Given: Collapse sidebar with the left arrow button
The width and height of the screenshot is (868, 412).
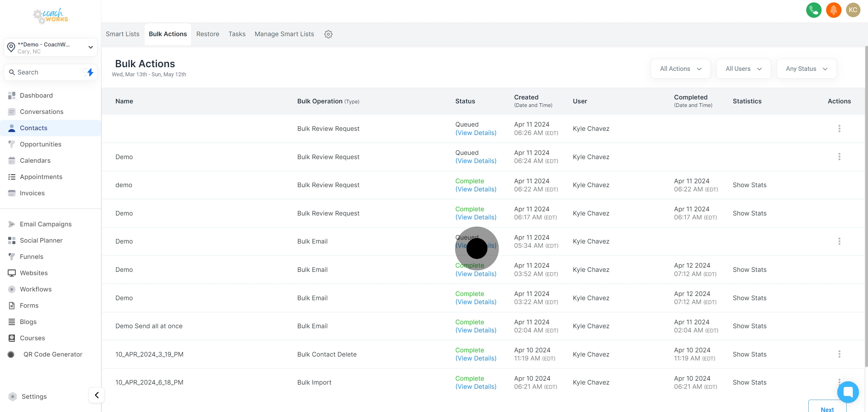Looking at the screenshot, I should (97, 395).
